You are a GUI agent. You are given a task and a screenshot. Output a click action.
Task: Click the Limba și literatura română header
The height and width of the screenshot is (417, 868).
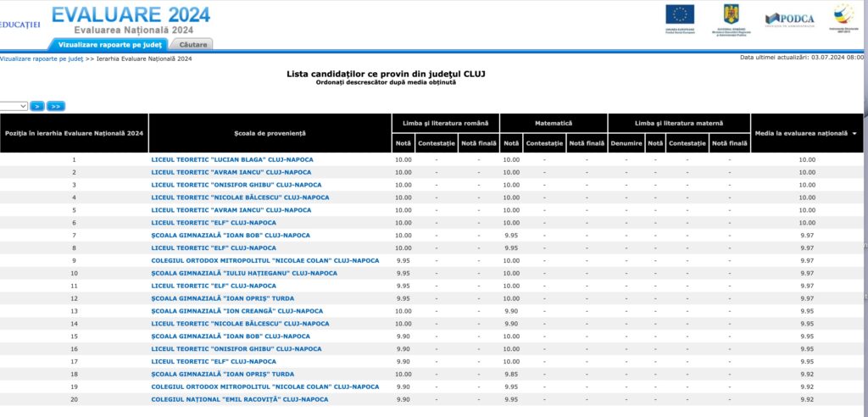pos(446,123)
